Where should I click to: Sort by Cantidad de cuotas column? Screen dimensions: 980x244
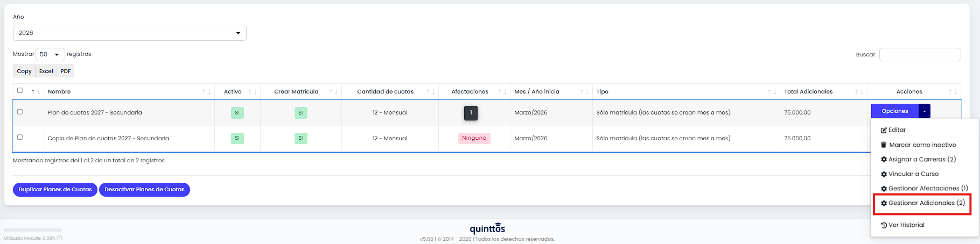pyautogui.click(x=390, y=91)
